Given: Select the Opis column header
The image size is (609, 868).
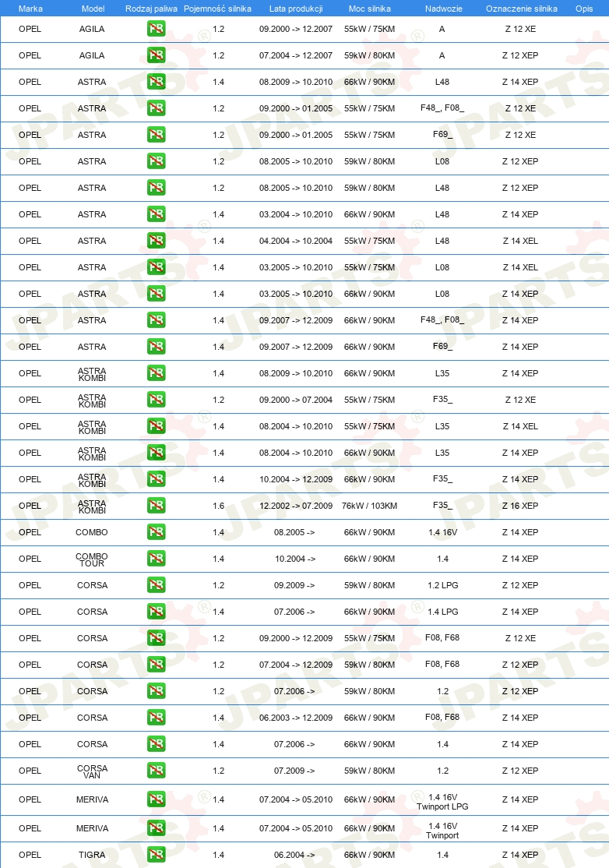Looking at the screenshot, I should coord(584,9).
